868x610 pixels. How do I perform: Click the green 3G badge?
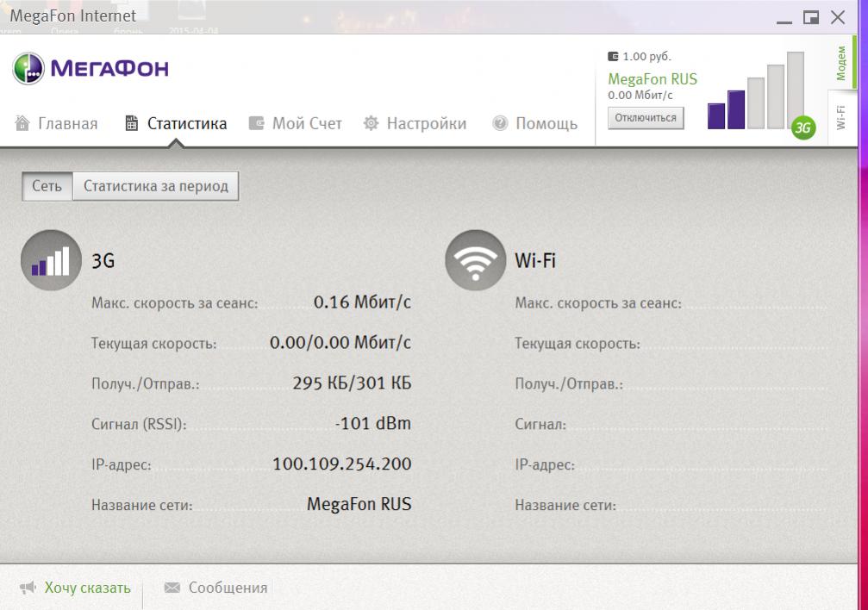(x=803, y=128)
